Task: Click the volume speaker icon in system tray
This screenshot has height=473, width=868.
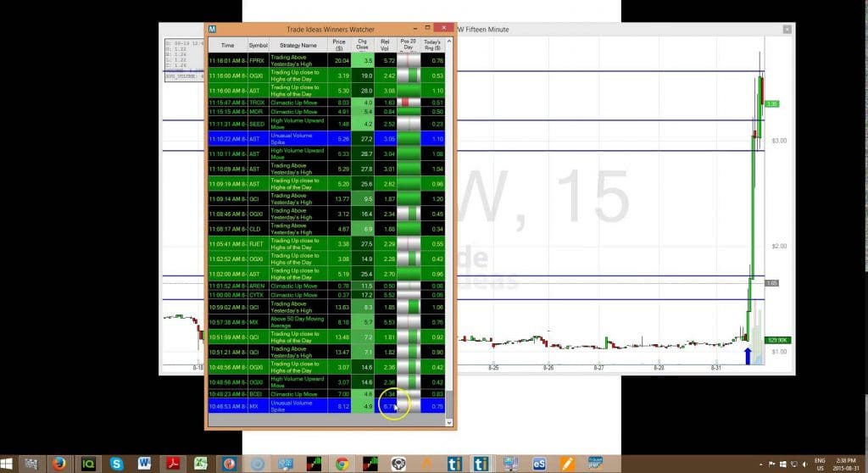Action: 805,465
